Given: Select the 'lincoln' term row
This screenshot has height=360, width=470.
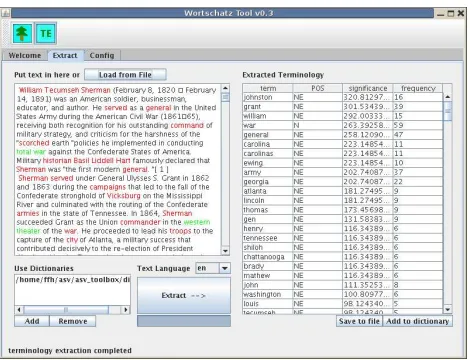Looking at the screenshot, I should click(343, 200).
